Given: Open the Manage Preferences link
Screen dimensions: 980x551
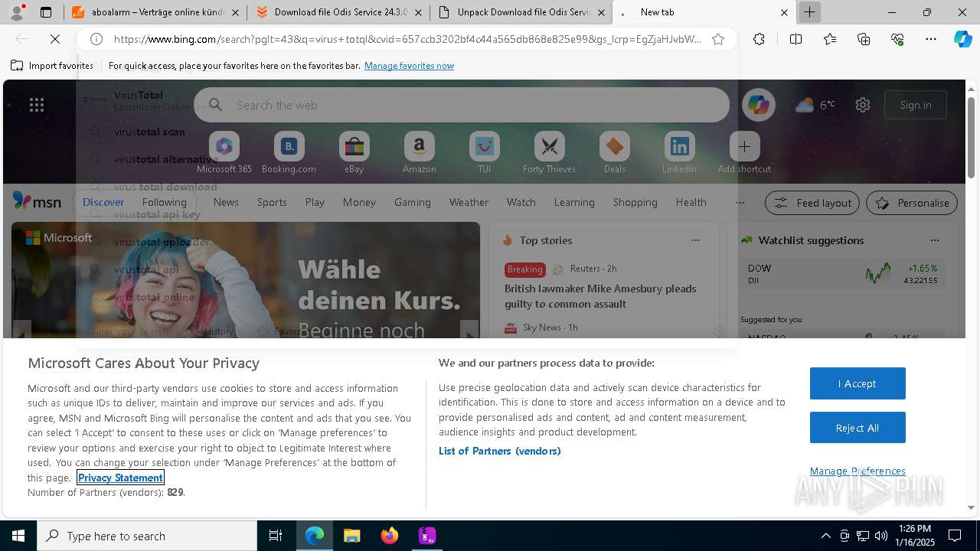Looking at the screenshot, I should pyautogui.click(x=857, y=471).
